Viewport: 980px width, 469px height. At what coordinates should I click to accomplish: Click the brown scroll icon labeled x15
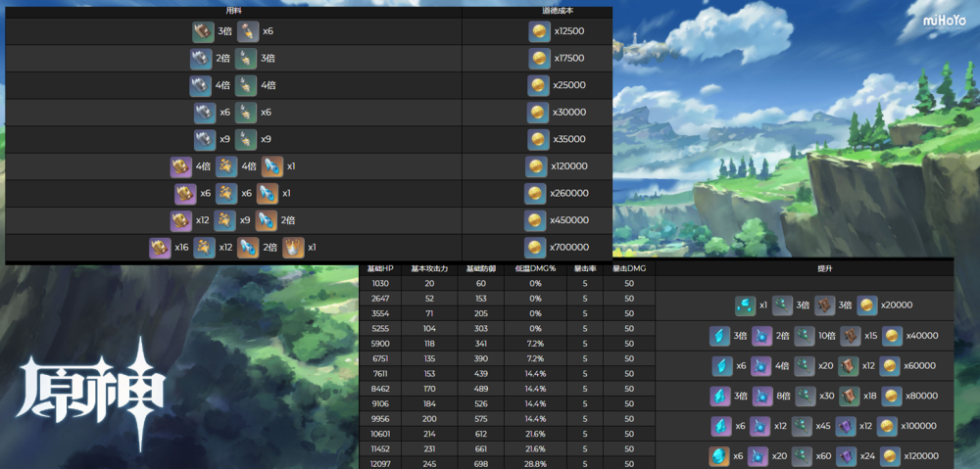pos(851,336)
